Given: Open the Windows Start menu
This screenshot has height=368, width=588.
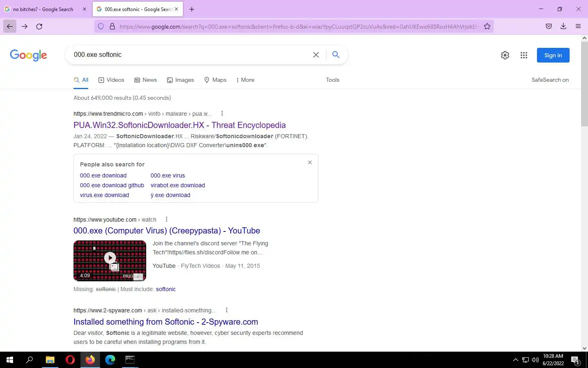Looking at the screenshot, I should point(10,360).
